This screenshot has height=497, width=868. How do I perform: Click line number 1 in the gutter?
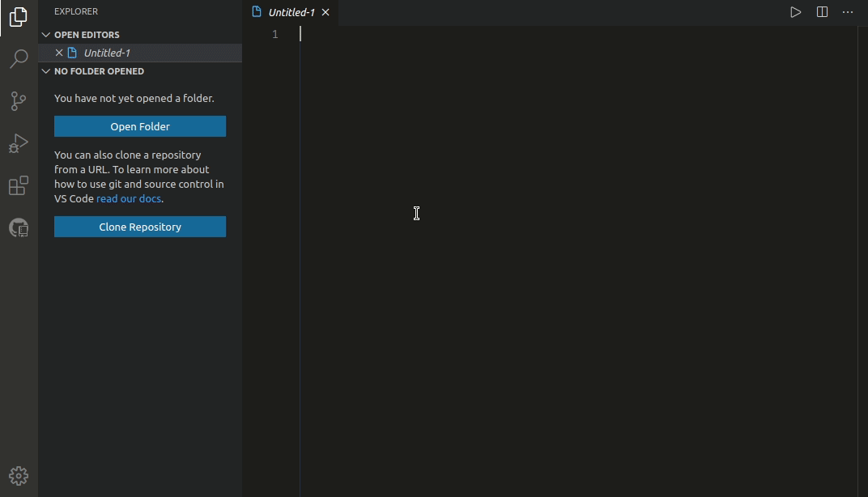point(274,34)
